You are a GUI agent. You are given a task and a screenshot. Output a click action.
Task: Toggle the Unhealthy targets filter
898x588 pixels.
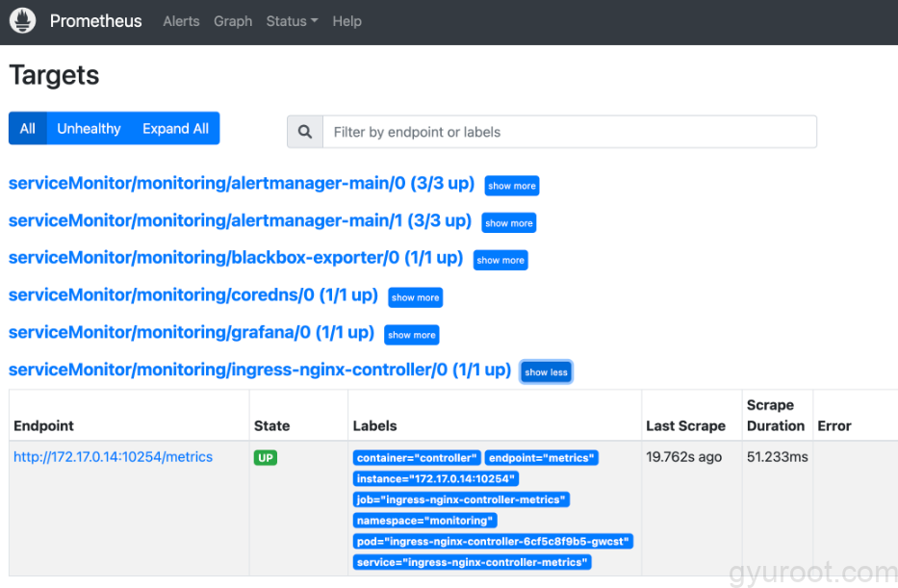(x=89, y=129)
